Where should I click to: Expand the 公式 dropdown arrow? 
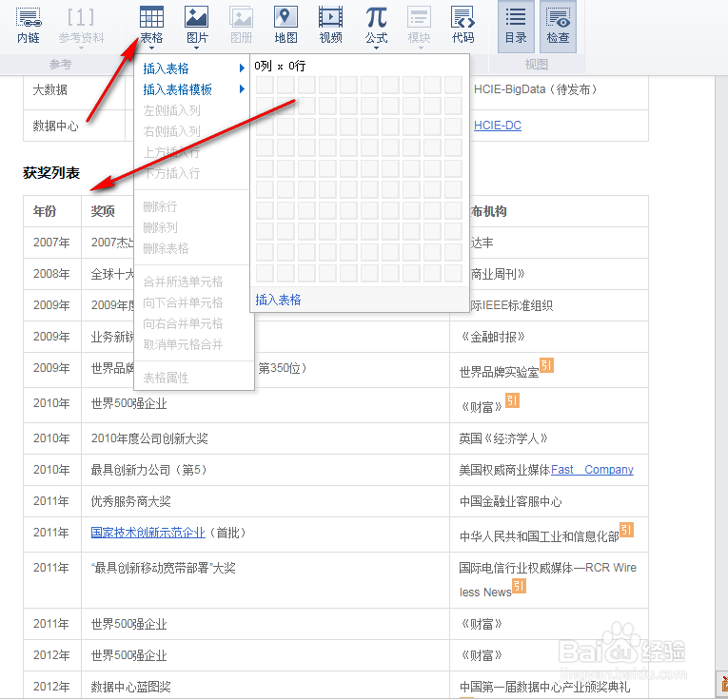coord(376,48)
